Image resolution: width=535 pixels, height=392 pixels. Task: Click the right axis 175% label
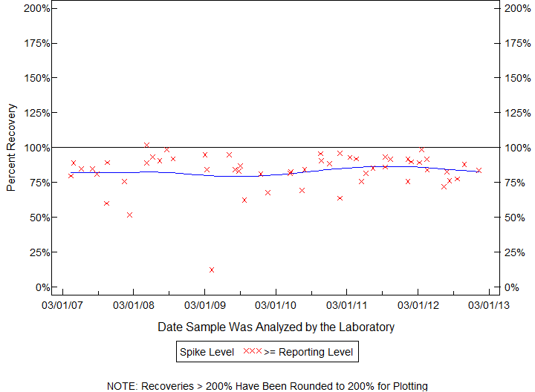click(518, 43)
